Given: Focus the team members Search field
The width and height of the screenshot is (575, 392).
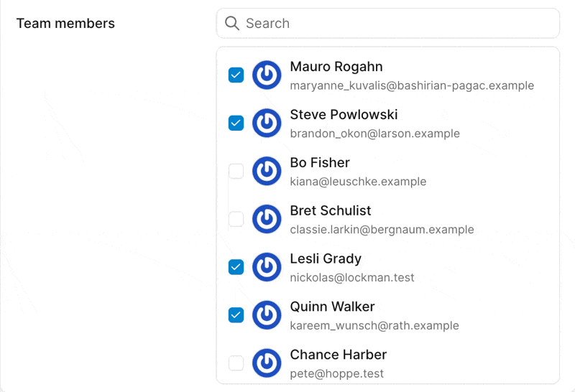Looking at the screenshot, I should [x=388, y=24].
